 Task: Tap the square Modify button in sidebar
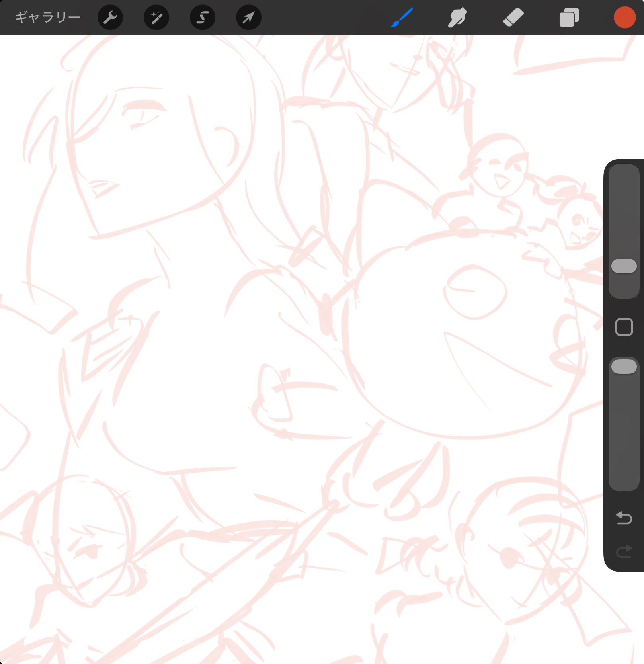(624, 327)
